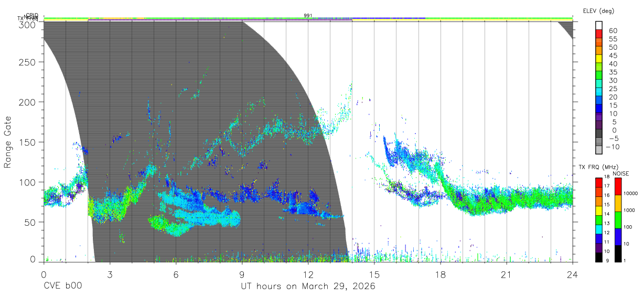Select the 'UT hours on March 29, 2026' axis title

pyautogui.click(x=308, y=287)
